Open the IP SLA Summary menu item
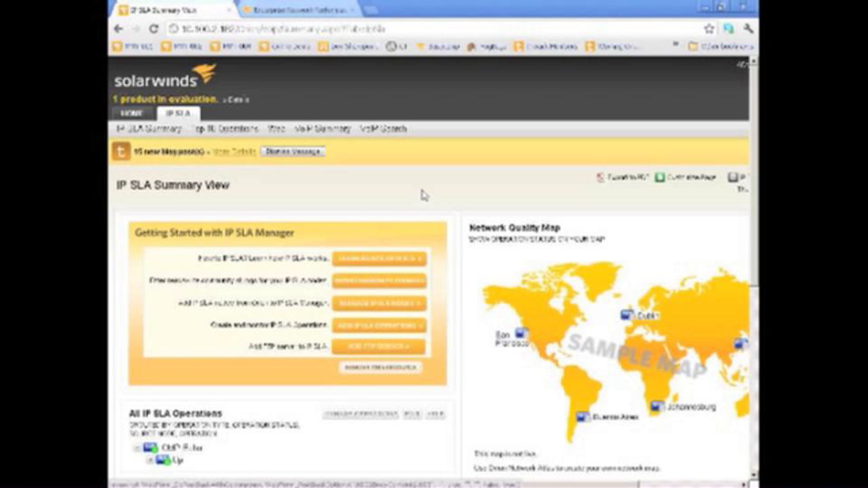Screen dimensions: 868x488 pyautogui.click(x=149, y=129)
